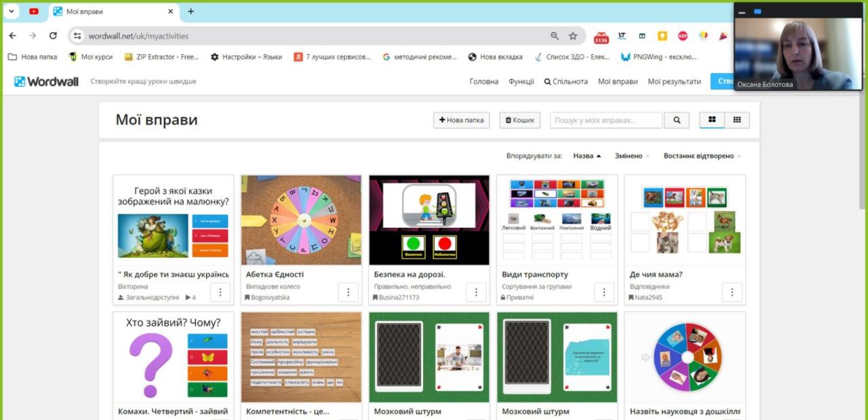Click the Оксана Болотова video feed
The height and width of the screenshot is (420, 868).
tap(798, 53)
